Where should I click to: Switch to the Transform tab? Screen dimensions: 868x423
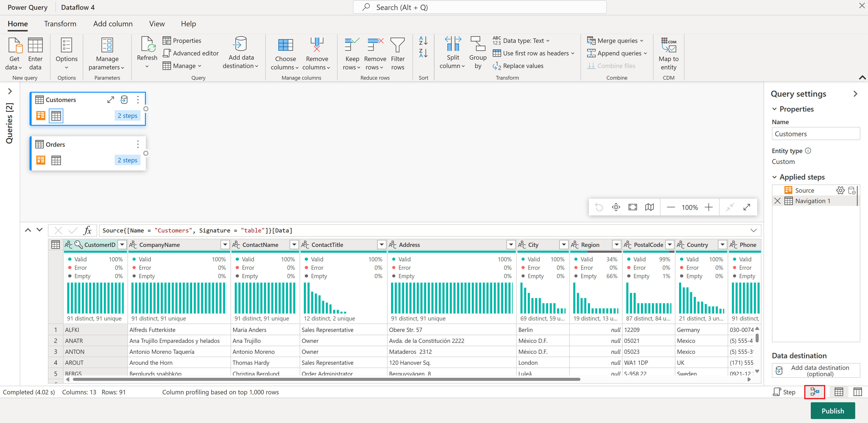click(60, 24)
